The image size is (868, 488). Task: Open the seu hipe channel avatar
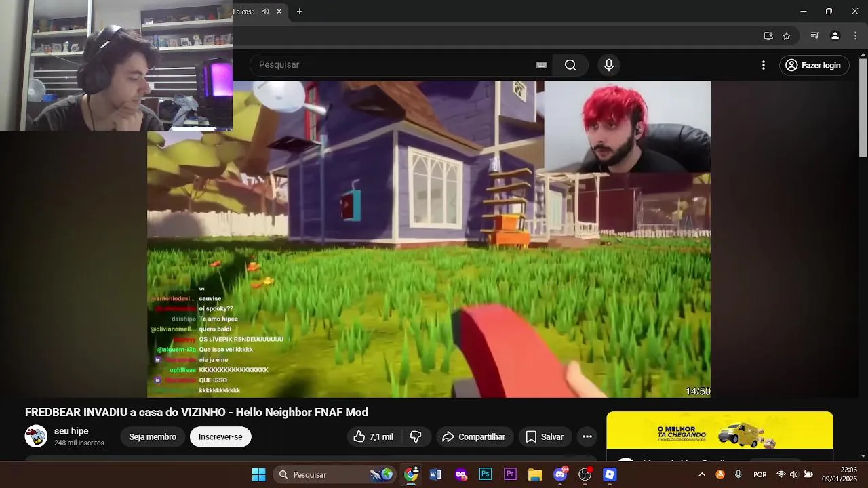tap(36, 436)
